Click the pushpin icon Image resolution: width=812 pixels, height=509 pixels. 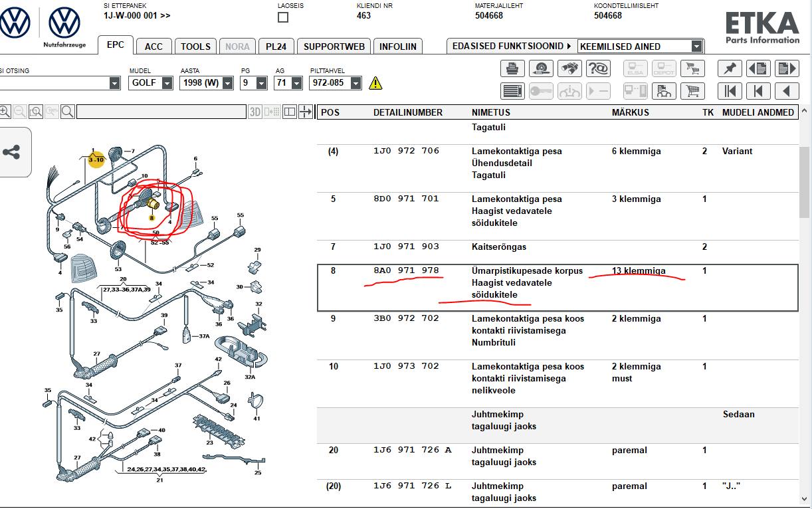[730, 68]
